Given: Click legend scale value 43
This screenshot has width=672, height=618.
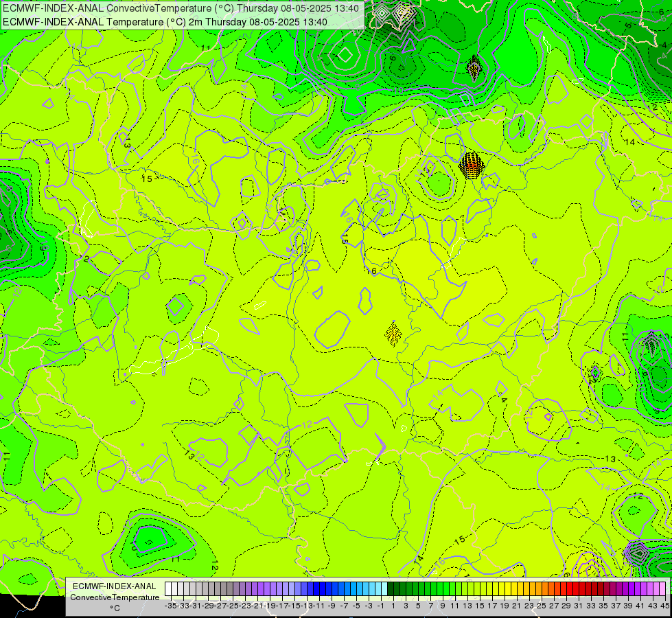Looking at the screenshot, I should pyautogui.click(x=653, y=606).
